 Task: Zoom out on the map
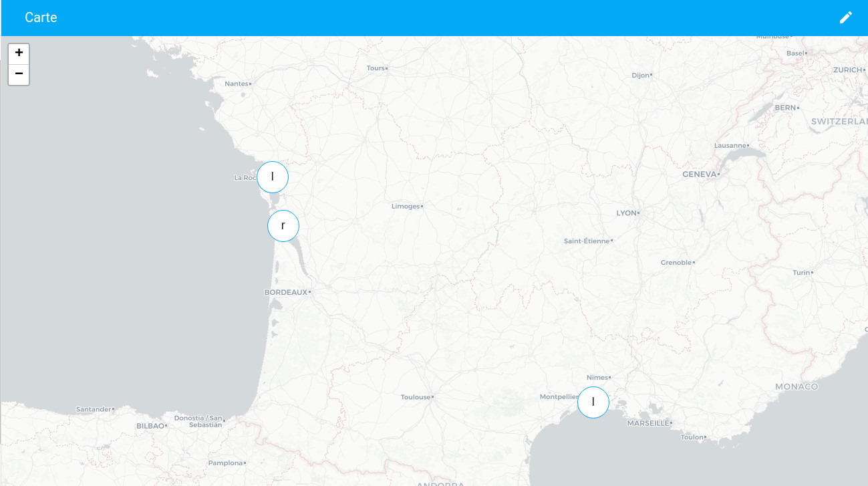point(19,74)
